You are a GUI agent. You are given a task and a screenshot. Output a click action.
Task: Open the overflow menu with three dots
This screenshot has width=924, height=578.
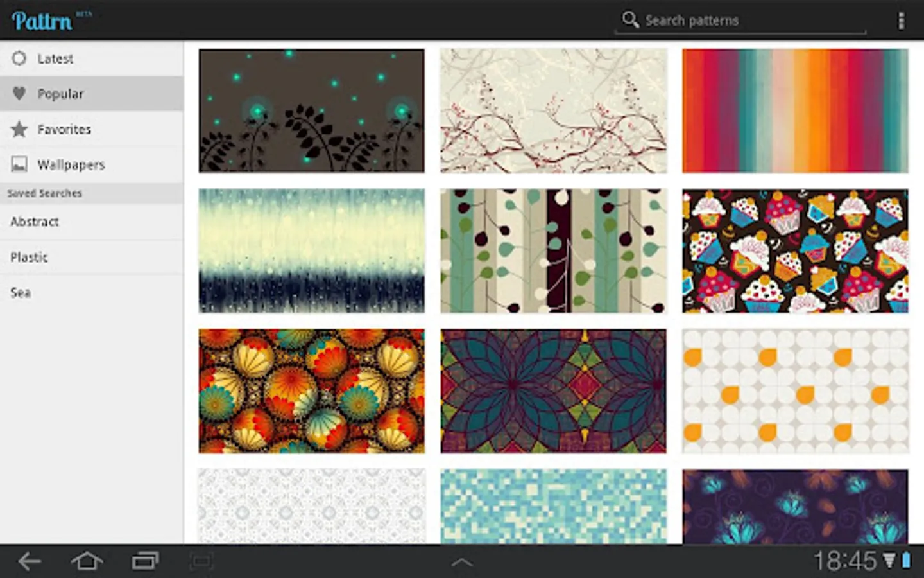901,21
